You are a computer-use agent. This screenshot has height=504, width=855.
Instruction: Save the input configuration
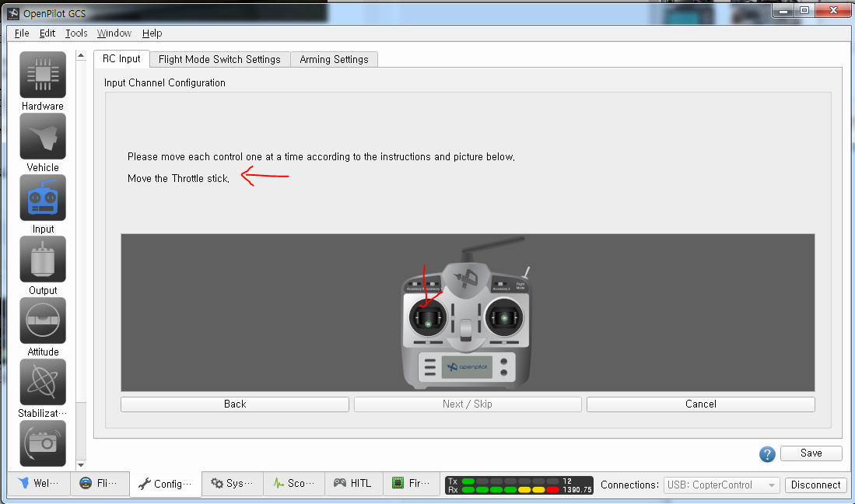(x=811, y=453)
